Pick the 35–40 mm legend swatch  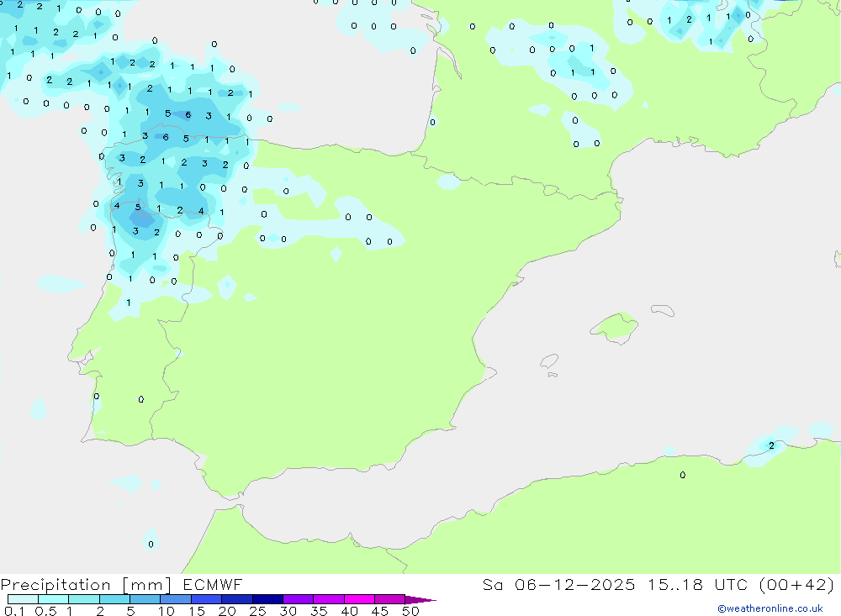[x=328, y=599]
